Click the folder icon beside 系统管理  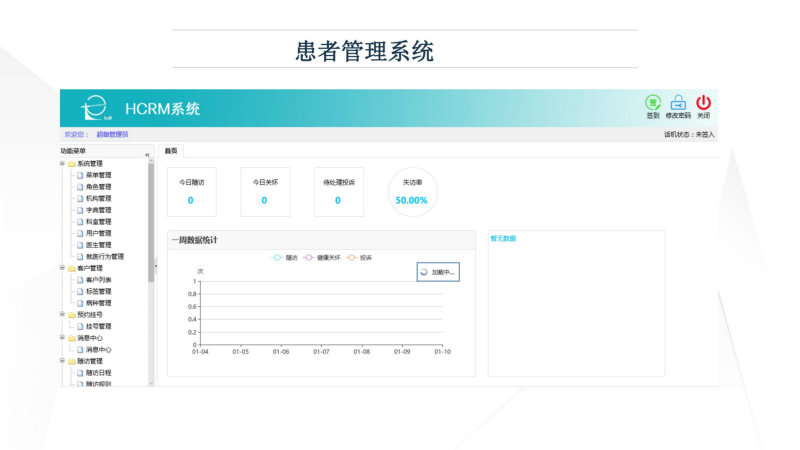click(72, 164)
